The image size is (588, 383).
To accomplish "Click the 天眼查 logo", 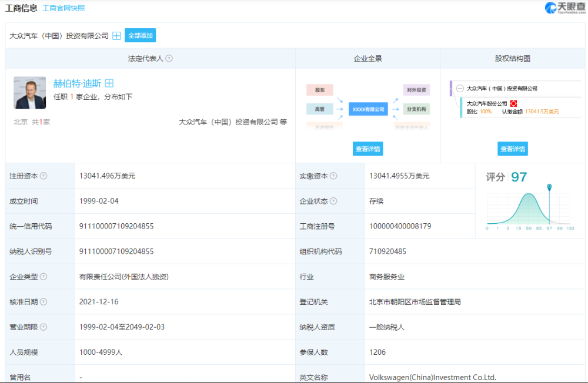I will (565, 8).
